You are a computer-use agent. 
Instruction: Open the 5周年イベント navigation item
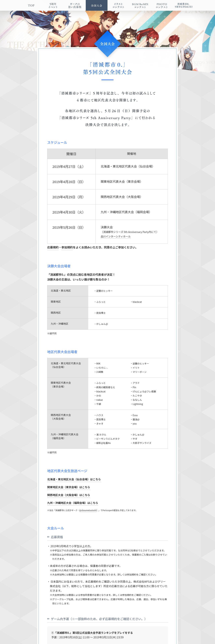tap(53, 6)
